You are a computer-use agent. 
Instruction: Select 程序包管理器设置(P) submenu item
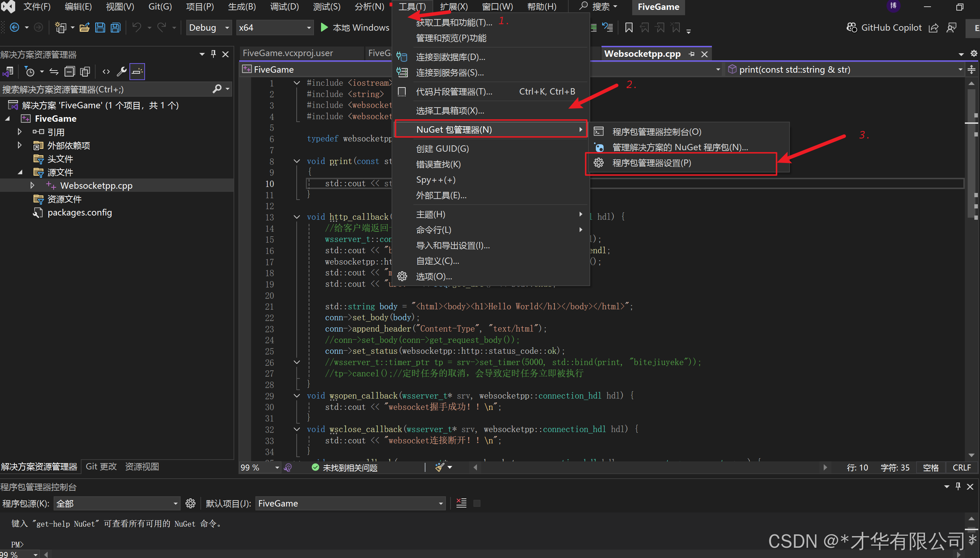652,163
